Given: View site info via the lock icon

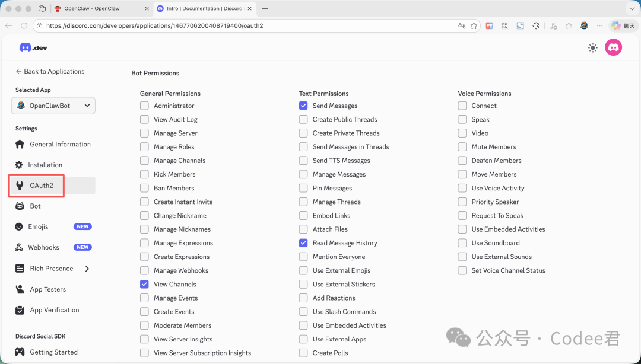Looking at the screenshot, I should point(39,25).
